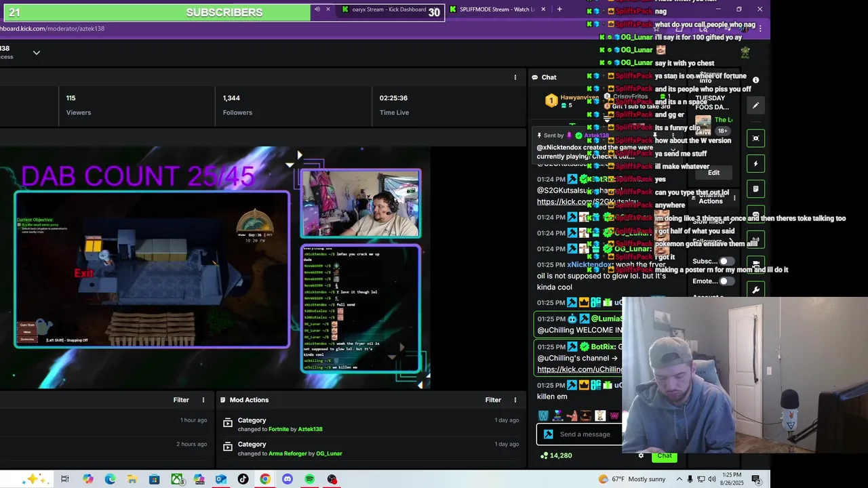Open the kick.com/S2GKutsalsu link
The width and height of the screenshot is (868, 488).
point(587,202)
